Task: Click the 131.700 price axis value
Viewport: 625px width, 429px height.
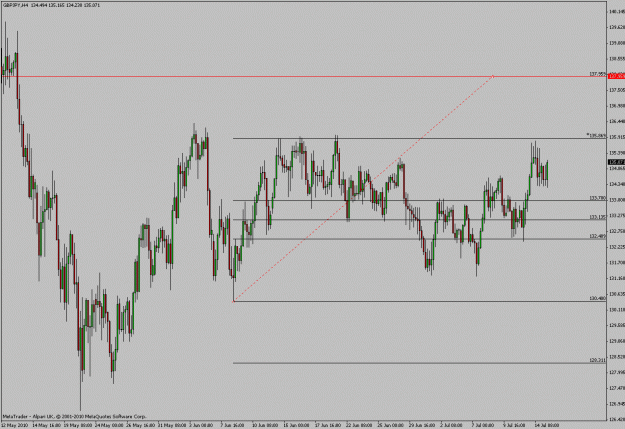Action: coord(617,262)
